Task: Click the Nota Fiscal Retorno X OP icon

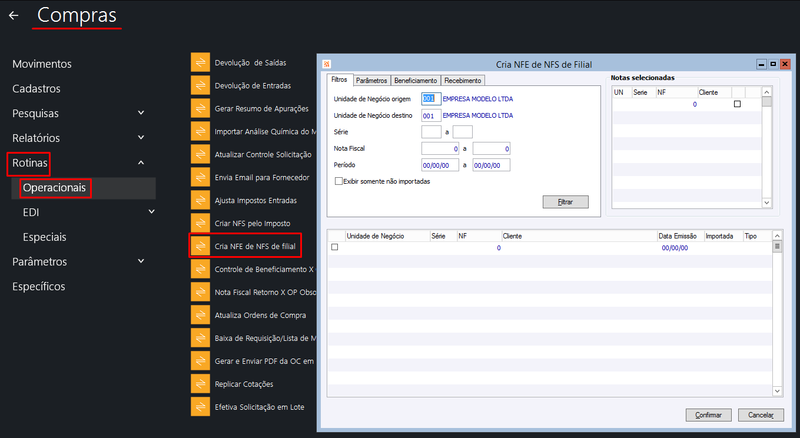Action: 201,292
